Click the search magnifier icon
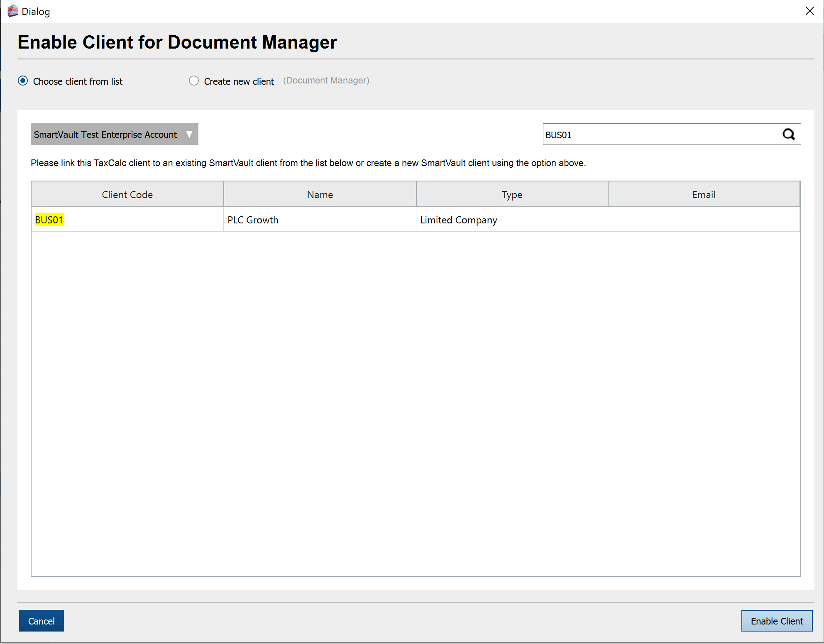Viewport: 824px width, 644px height. 788,135
